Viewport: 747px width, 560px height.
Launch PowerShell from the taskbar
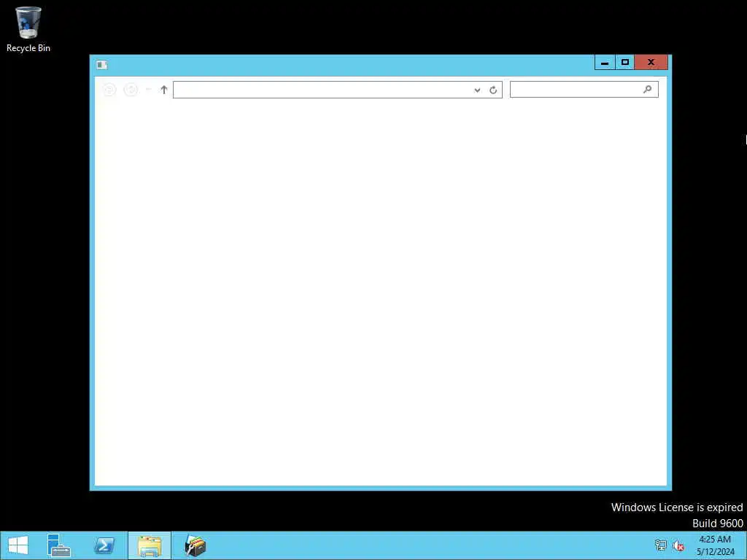(x=104, y=545)
